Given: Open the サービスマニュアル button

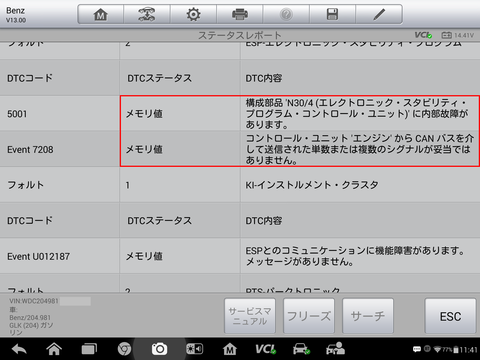Looking at the screenshot, I should pos(250,316).
